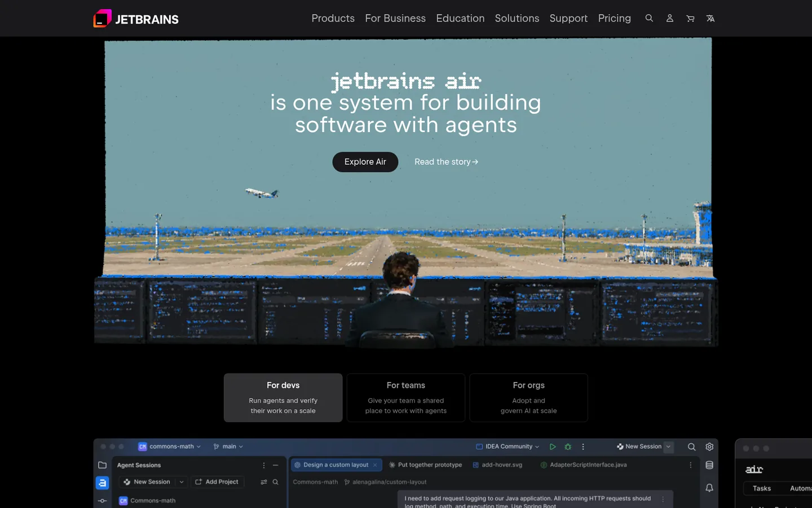Open chat message options dots
The image size is (812, 508).
(x=663, y=499)
